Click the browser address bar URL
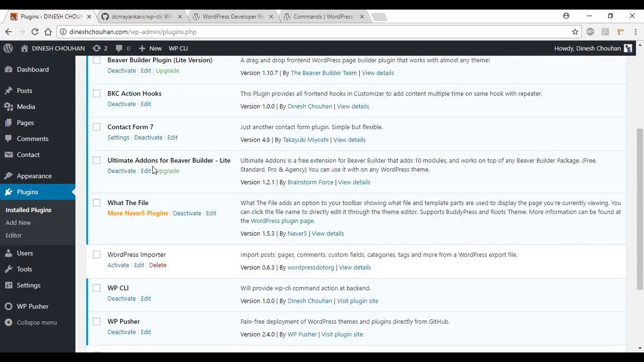The height and width of the screenshot is (362, 644). tap(133, 32)
